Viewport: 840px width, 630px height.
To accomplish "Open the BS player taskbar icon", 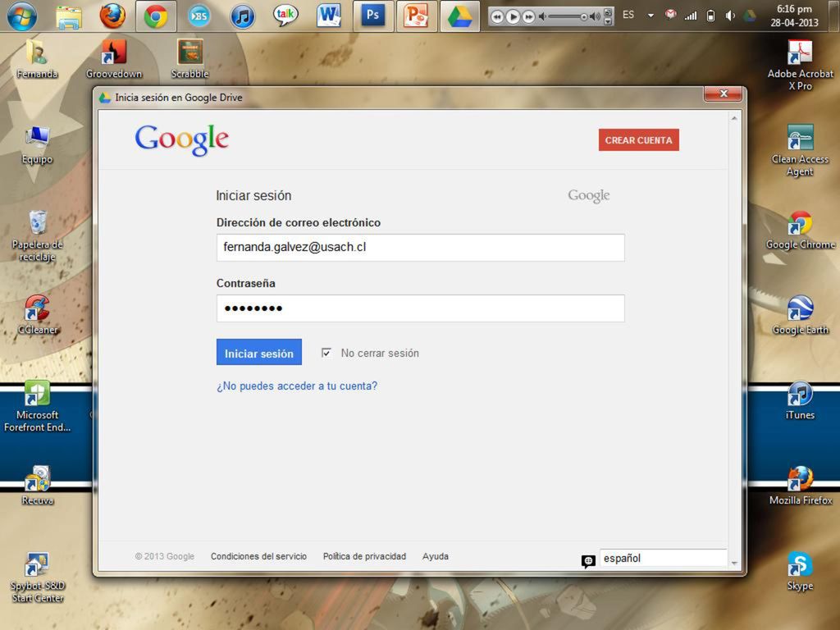I will pyautogui.click(x=199, y=16).
